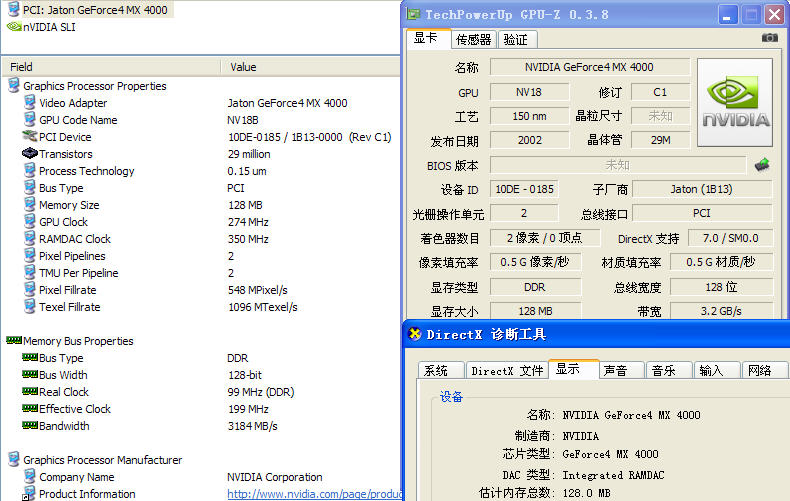Select the Memory Bus Type row
790x501 pixels.
click(x=201, y=358)
